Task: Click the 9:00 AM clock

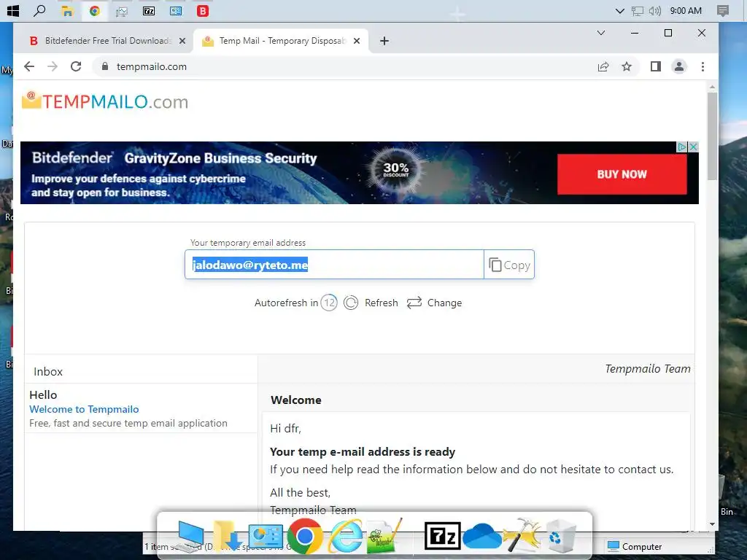Action: [x=686, y=10]
